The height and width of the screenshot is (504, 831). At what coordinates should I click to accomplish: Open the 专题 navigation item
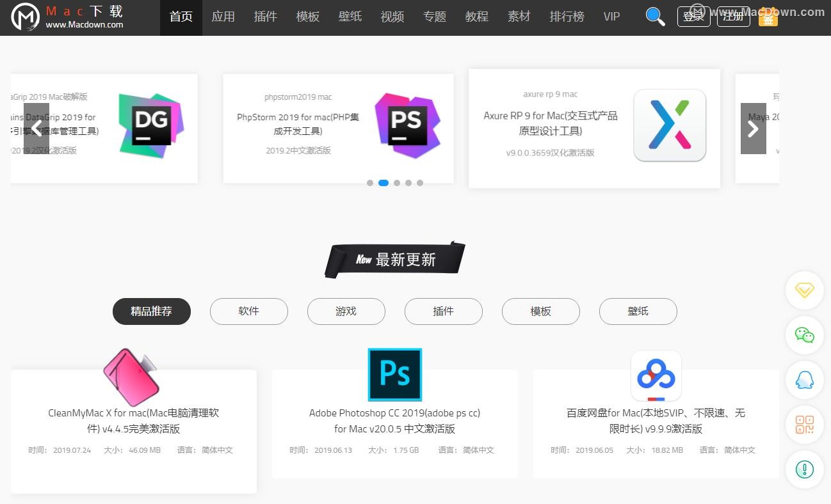coord(435,17)
